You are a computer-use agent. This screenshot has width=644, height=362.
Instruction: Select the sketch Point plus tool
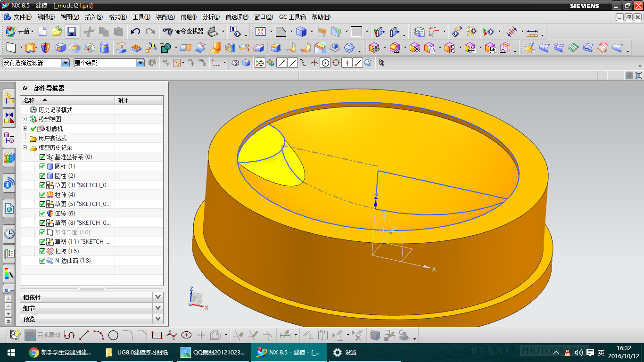coord(201,335)
